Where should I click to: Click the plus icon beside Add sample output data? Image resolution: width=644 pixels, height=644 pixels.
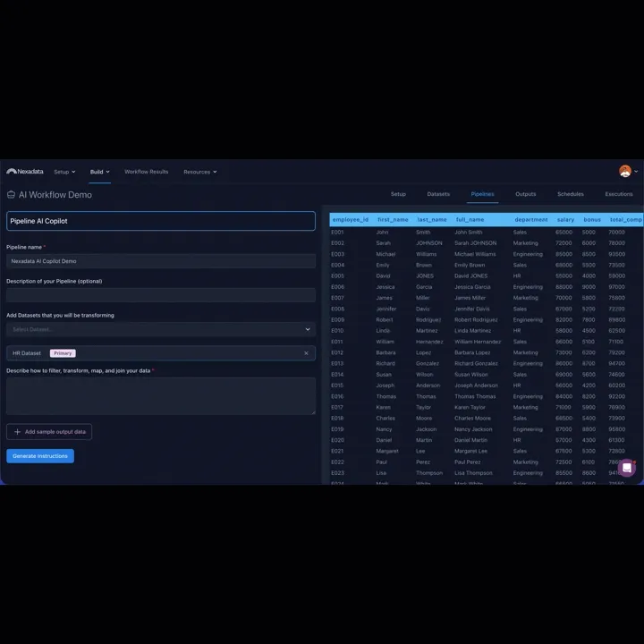(17, 432)
